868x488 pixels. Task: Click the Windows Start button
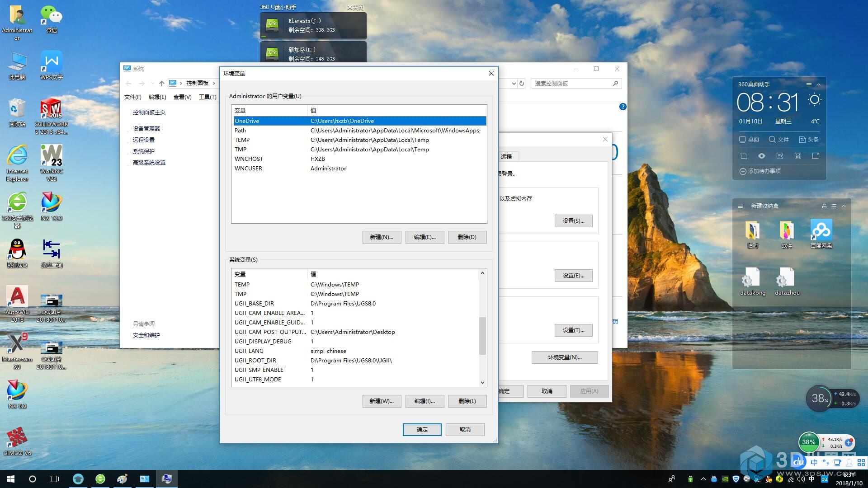click(11, 479)
